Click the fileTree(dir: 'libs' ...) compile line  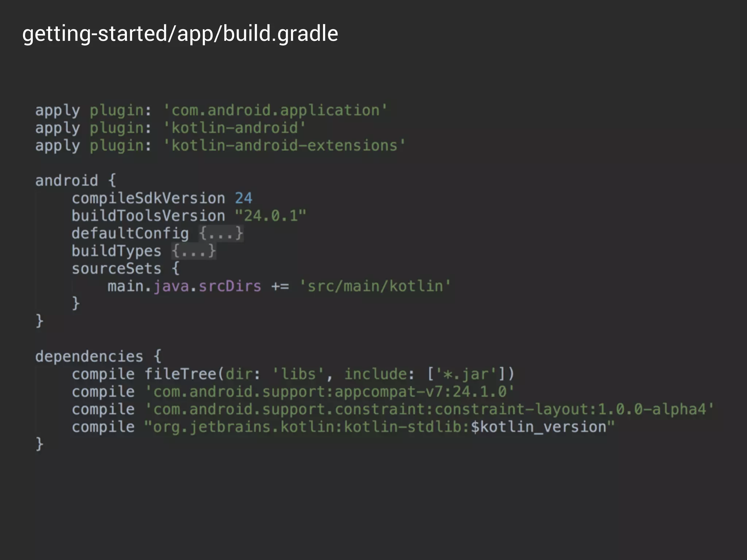pos(293,374)
